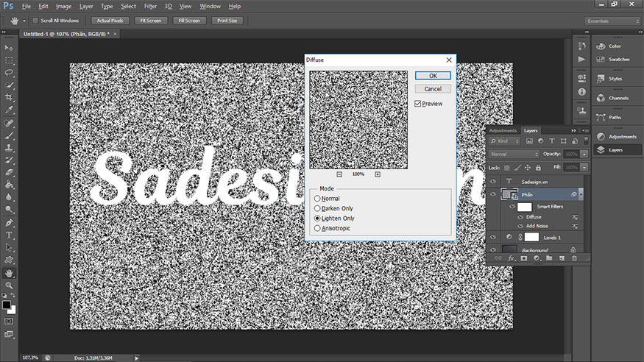Hide the Sadesign.vn text layer
This screenshot has width=644, height=362.
(x=493, y=182)
